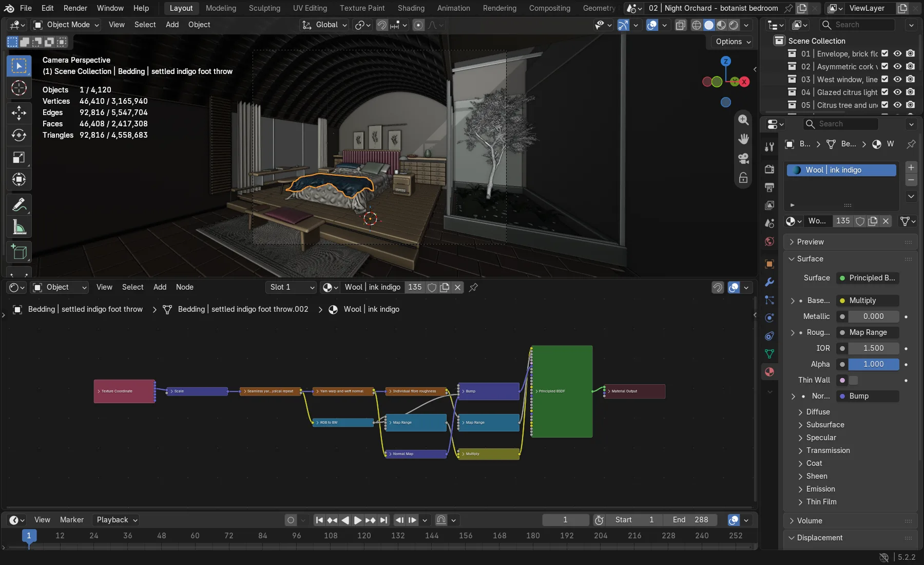Activate the Rotate tool
This screenshot has height=565, width=924.
tap(19, 135)
